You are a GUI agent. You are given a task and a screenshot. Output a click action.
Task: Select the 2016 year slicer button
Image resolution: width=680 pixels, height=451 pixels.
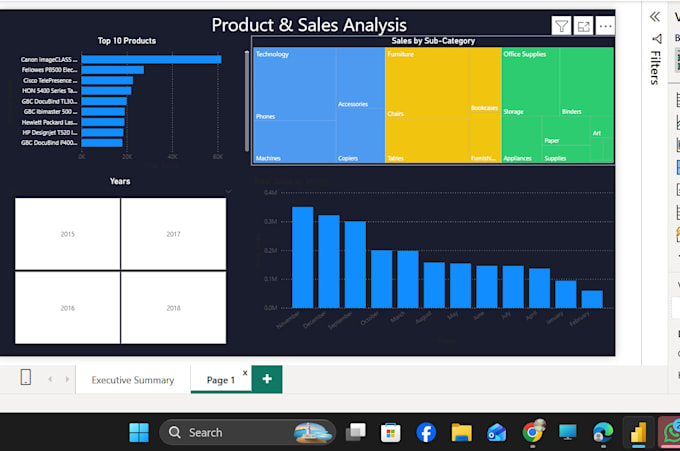(68, 308)
